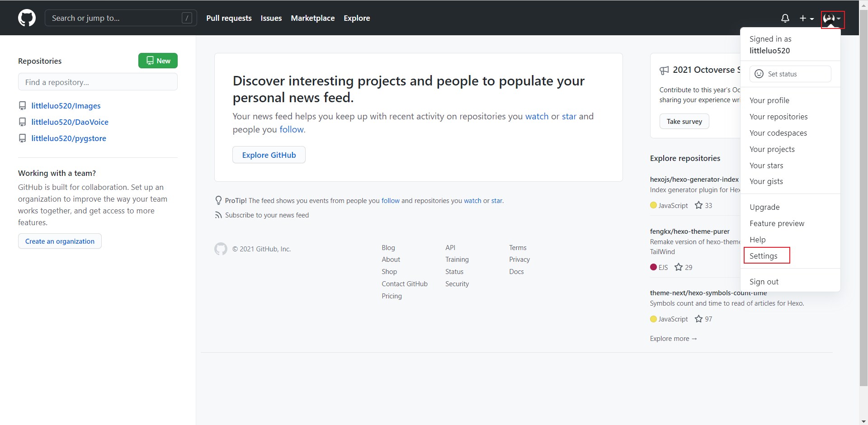
Task: Click the megaphone icon beside 2021 Octoverse
Action: point(664,70)
